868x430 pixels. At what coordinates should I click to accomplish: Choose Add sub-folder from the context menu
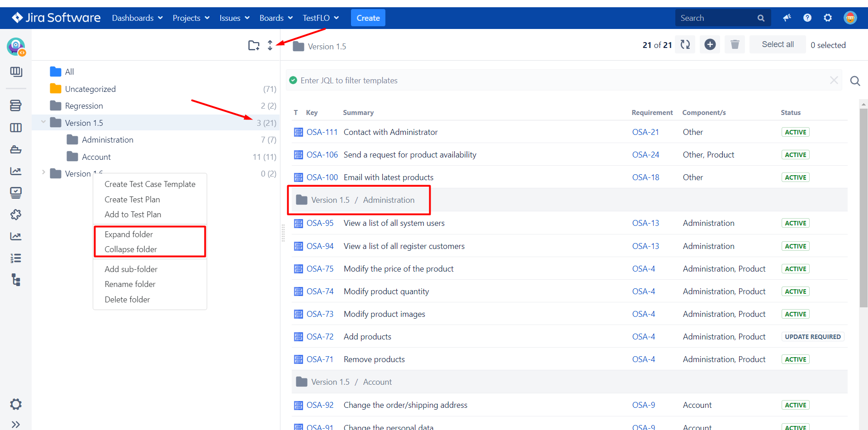(131, 269)
